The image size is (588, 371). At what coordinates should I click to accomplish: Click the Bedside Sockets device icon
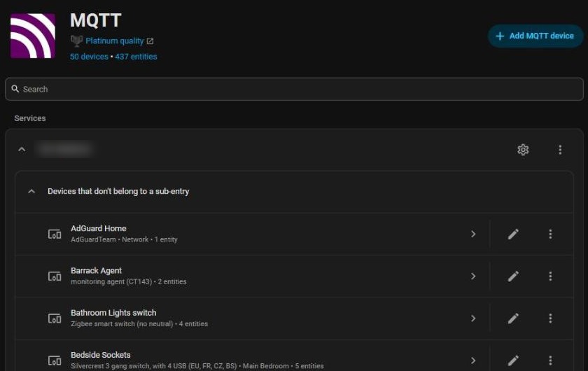[x=55, y=360]
